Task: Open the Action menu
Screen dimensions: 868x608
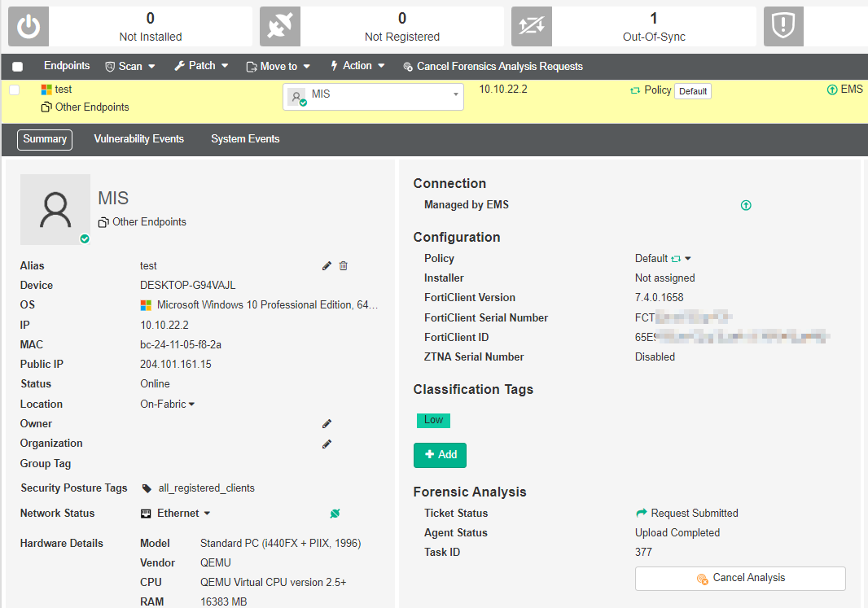Action: coord(357,66)
